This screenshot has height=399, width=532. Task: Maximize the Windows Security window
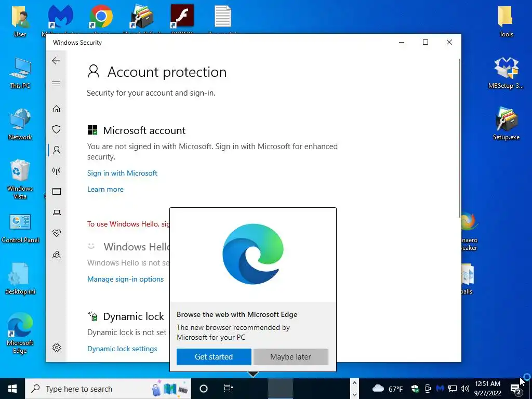point(425,42)
